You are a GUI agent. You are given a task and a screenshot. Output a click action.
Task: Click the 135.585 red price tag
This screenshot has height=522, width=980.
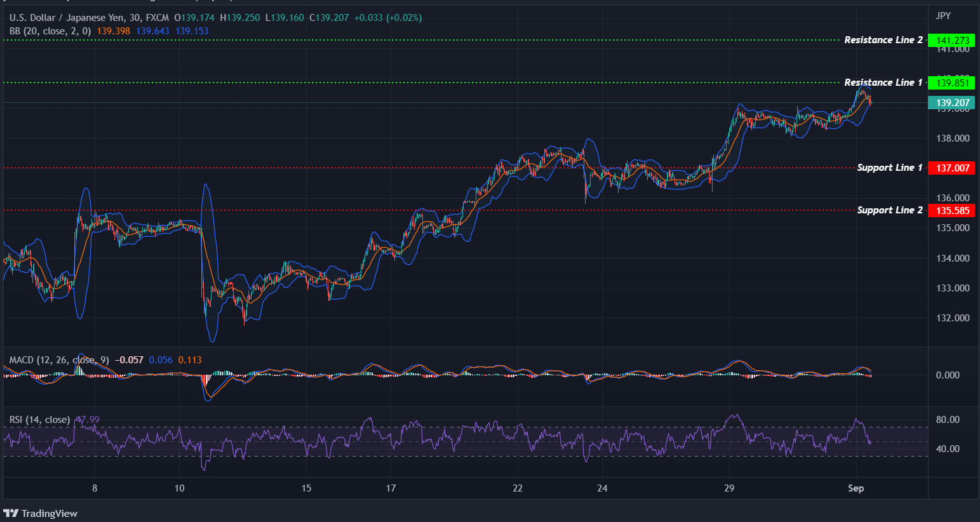(952, 210)
